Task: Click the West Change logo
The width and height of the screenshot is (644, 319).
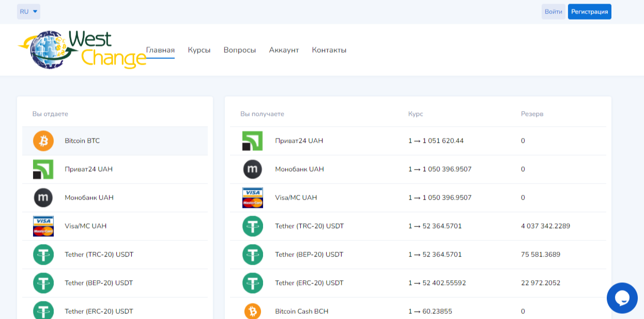Action: point(82,50)
